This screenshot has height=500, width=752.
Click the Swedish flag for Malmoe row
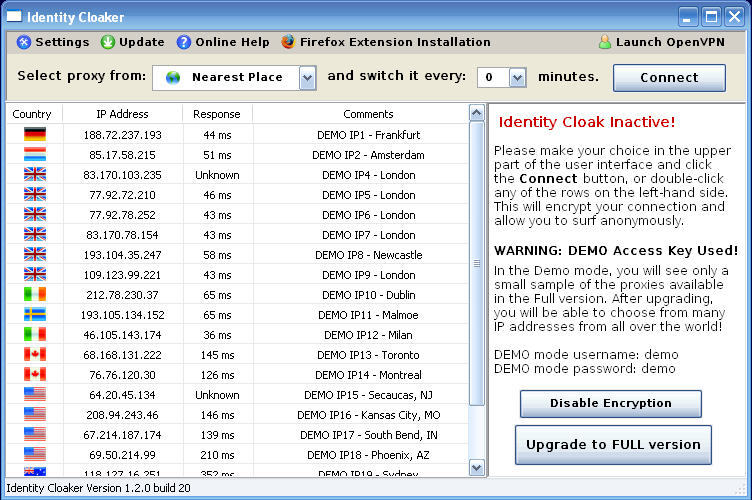coord(35,314)
